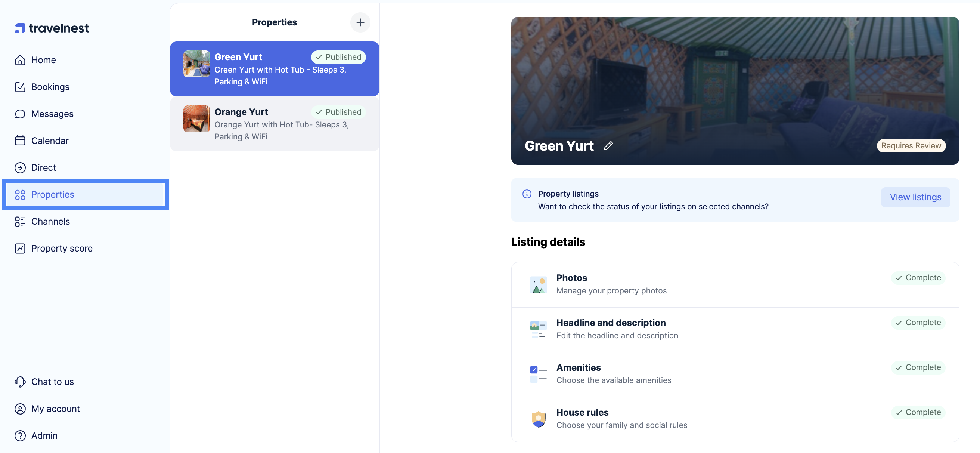Click the Home icon in sidebar
Image resolution: width=980 pixels, height=453 pixels.
(x=20, y=60)
